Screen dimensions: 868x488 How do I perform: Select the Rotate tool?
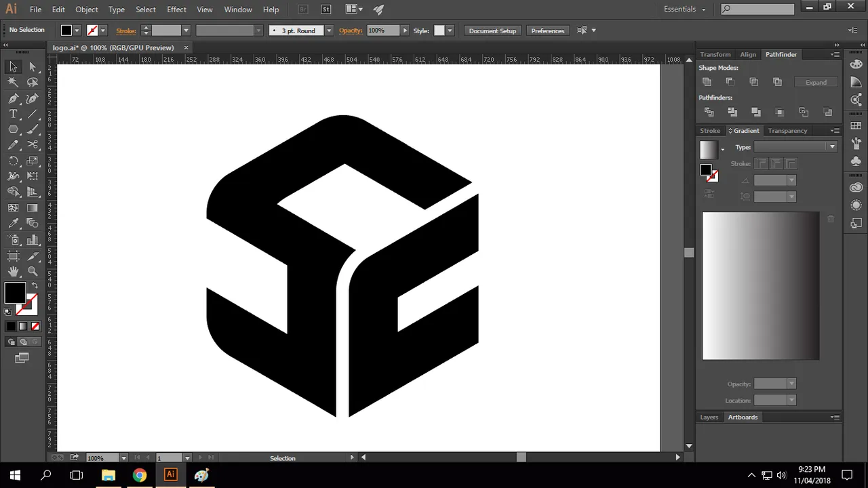pos(13,161)
